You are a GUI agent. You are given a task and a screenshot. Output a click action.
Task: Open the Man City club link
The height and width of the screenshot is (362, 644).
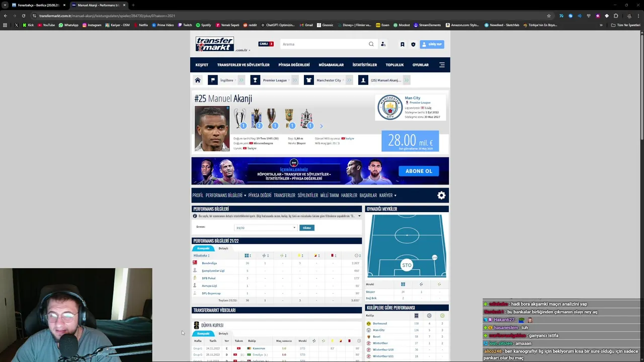click(x=413, y=98)
